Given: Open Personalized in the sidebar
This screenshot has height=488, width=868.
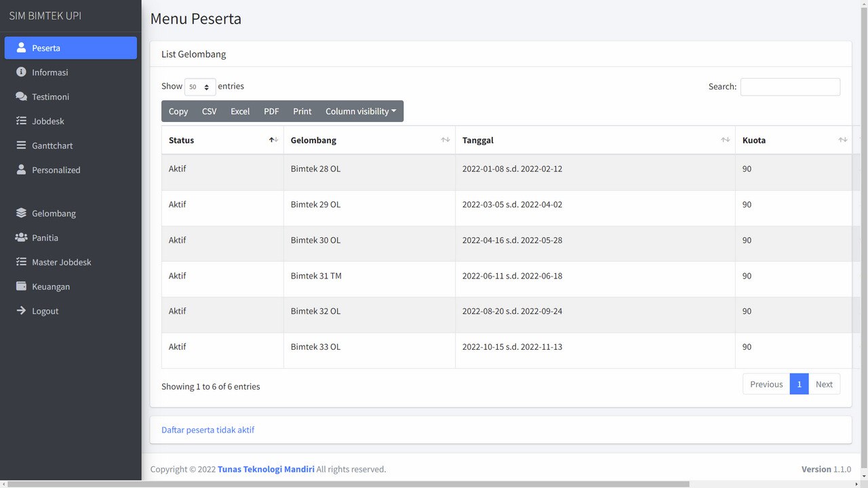Looking at the screenshot, I should point(56,170).
